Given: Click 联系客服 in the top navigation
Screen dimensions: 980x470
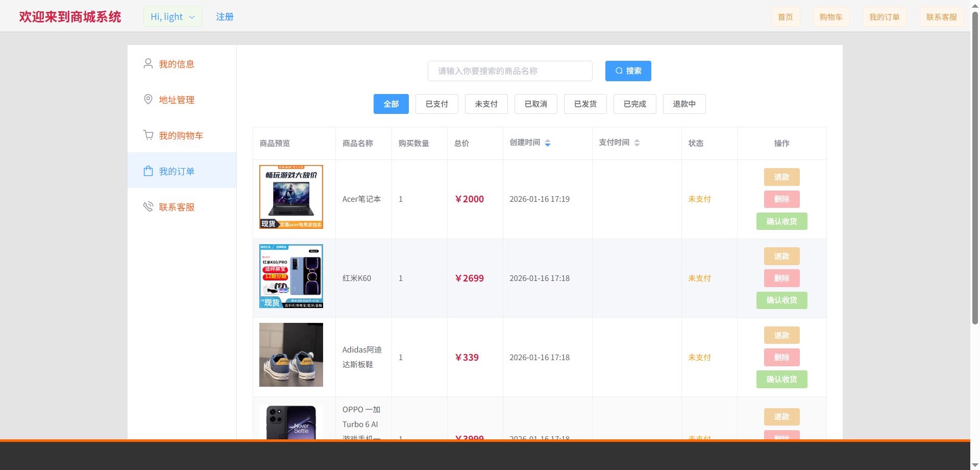Looking at the screenshot, I should [x=942, y=17].
